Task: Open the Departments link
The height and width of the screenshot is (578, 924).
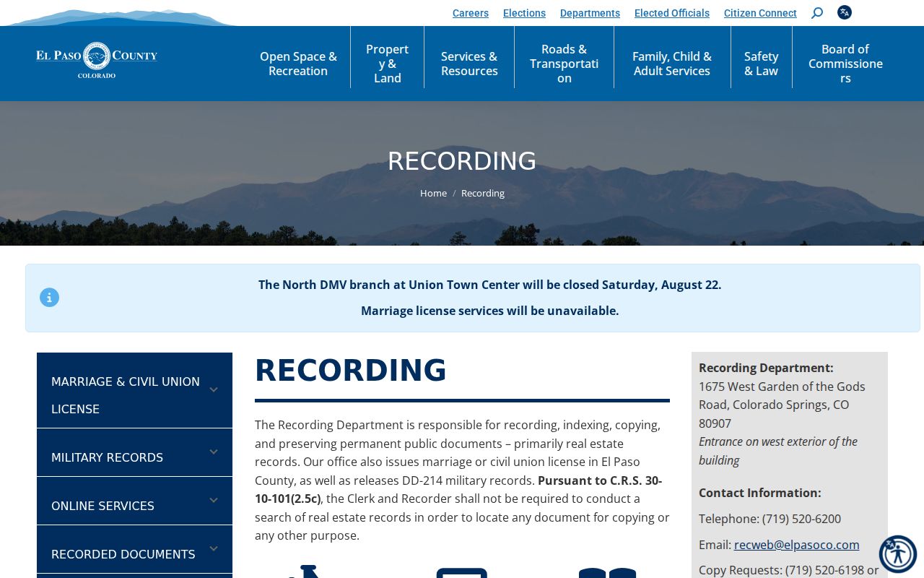Action: click(590, 13)
